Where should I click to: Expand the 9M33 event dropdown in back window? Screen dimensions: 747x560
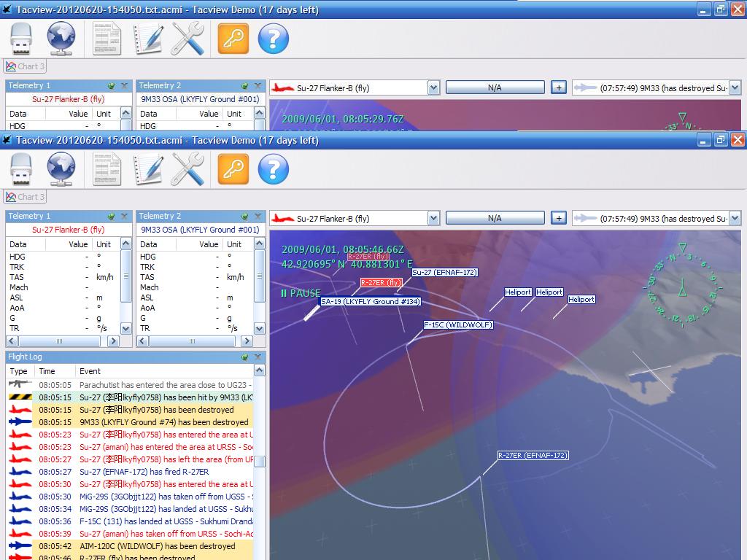tap(735, 88)
